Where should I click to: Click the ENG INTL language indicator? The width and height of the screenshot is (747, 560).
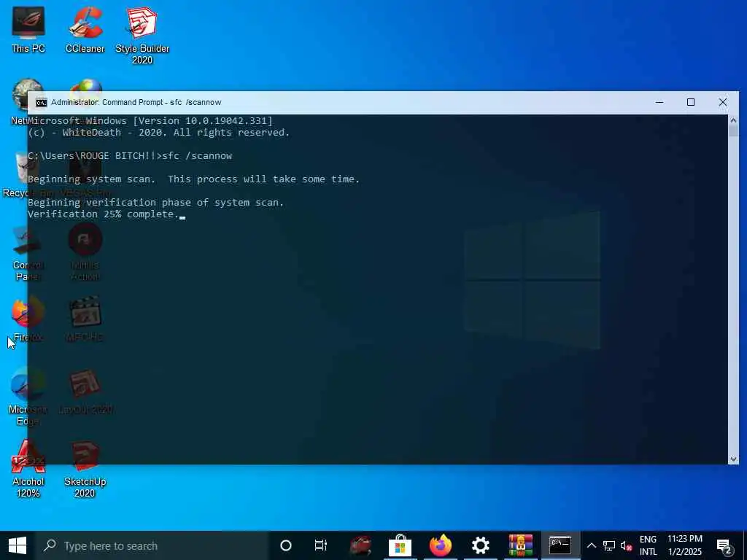pos(648,545)
